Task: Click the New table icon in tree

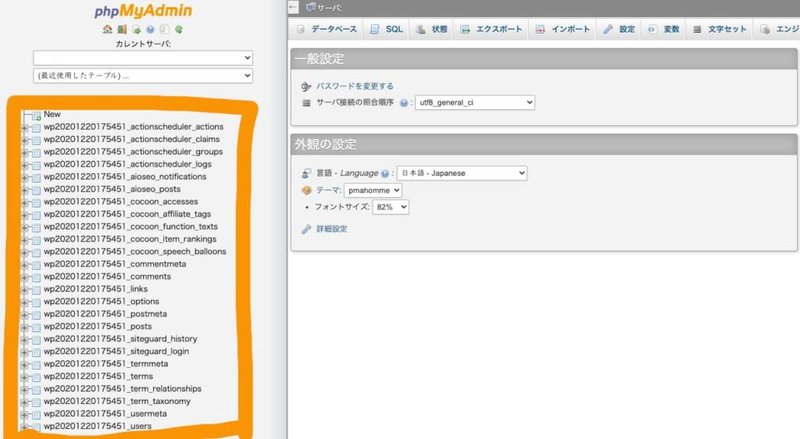Action: pyautogui.click(x=36, y=116)
